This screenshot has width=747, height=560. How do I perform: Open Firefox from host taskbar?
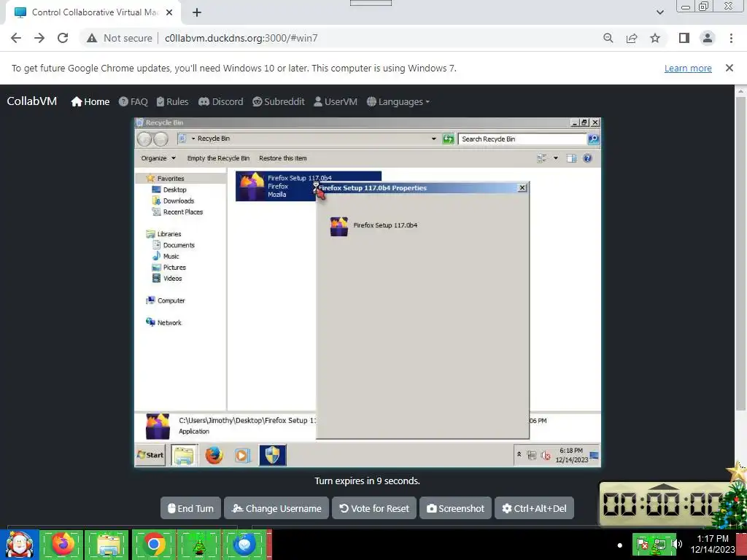[63, 544]
